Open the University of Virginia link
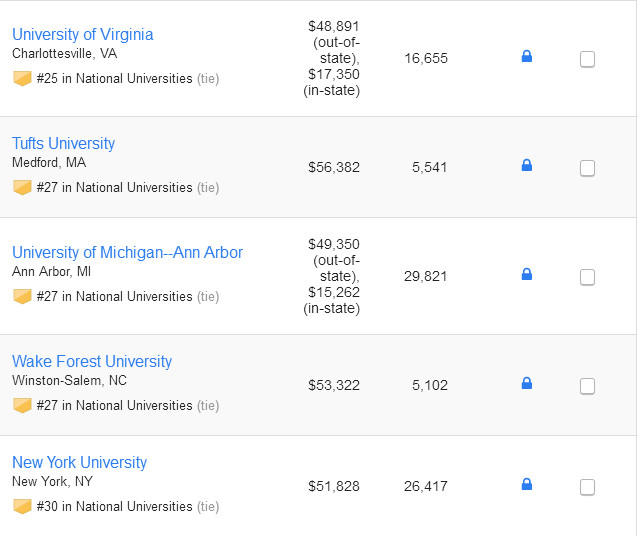This screenshot has height=536, width=639. coord(82,35)
